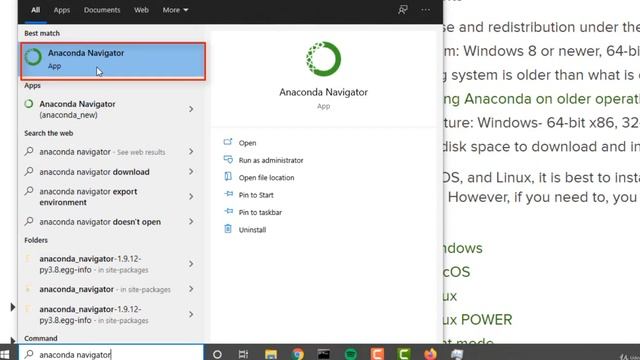
Task: Click the Pin to taskbar pin icon
Action: (229, 211)
